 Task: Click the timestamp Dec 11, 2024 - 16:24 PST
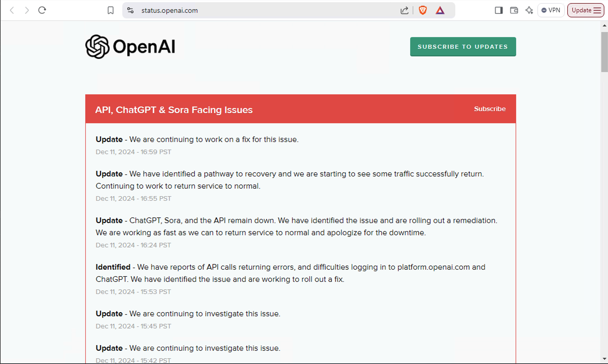(x=133, y=245)
